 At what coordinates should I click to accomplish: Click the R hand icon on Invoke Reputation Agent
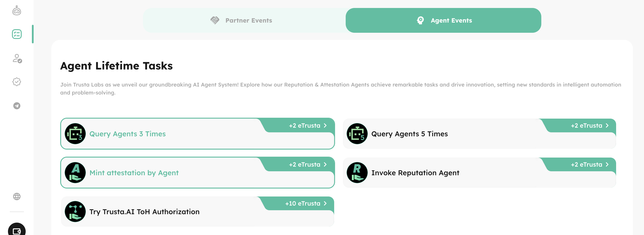pos(357,173)
